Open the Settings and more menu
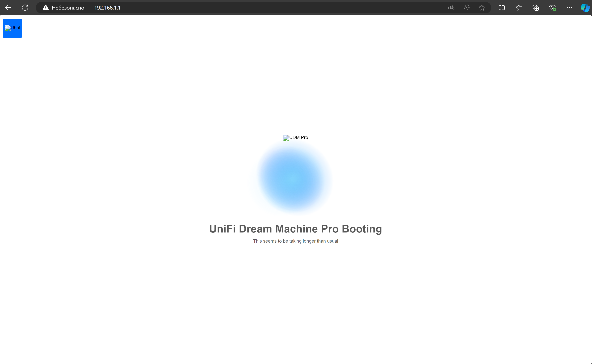This screenshot has height=364, width=592. click(569, 8)
